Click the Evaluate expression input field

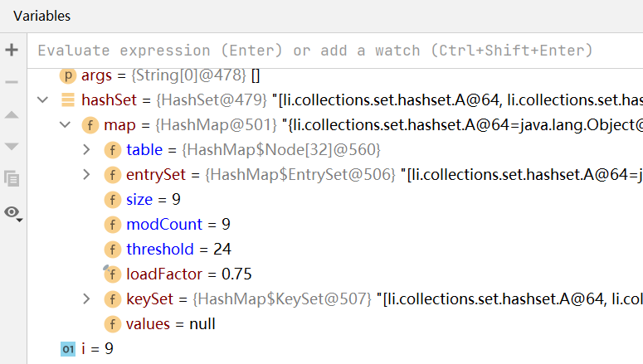tap(335, 51)
